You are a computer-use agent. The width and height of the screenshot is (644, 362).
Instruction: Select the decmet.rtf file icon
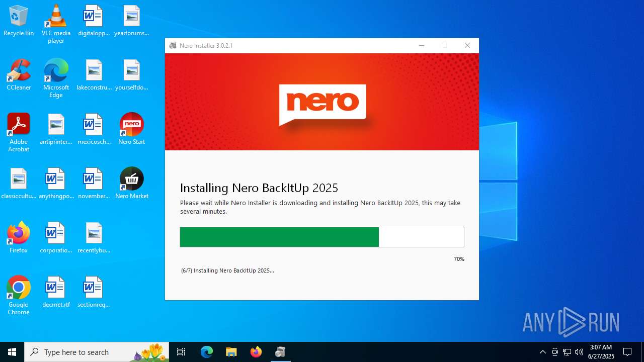pyautogui.click(x=56, y=292)
